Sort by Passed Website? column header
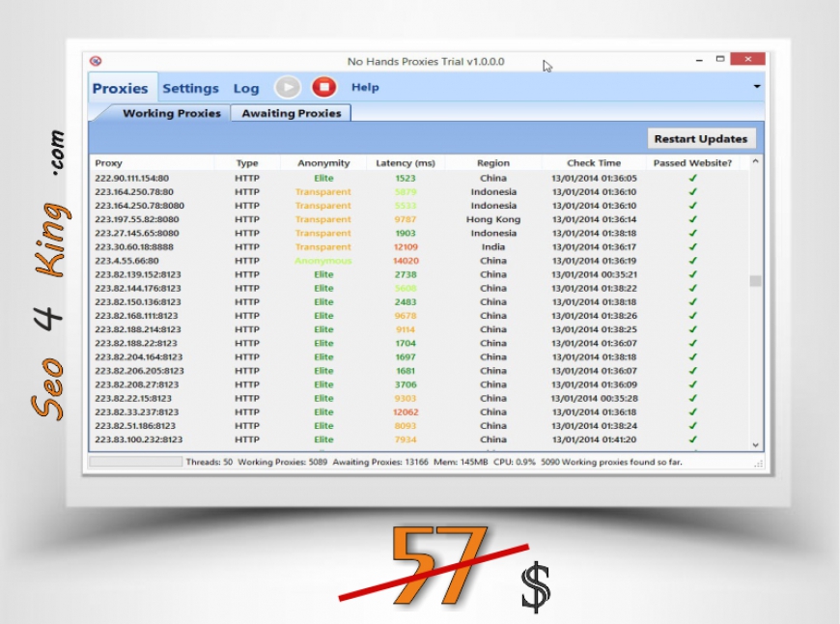The width and height of the screenshot is (840, 624). 692,163
